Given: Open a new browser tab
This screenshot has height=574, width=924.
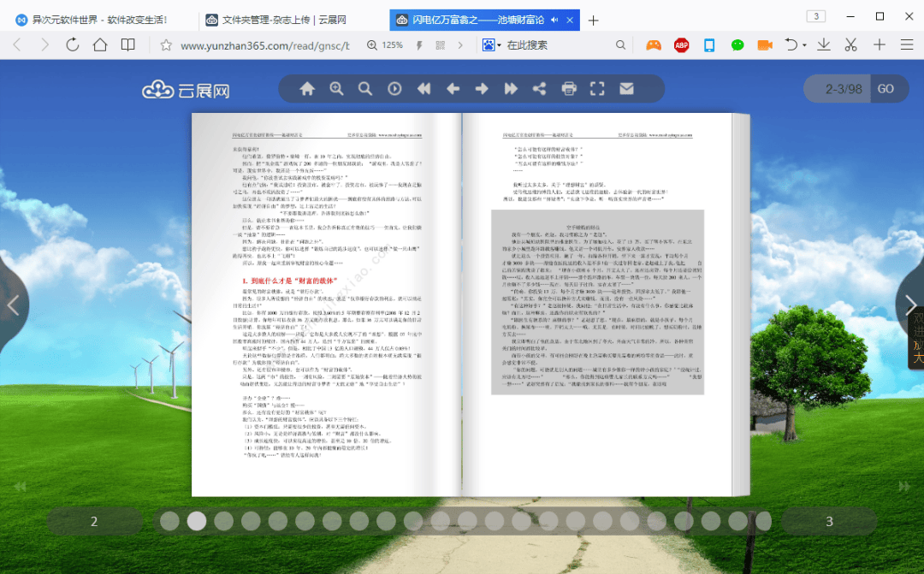Looking at the screenshot, I should [594, 20].
